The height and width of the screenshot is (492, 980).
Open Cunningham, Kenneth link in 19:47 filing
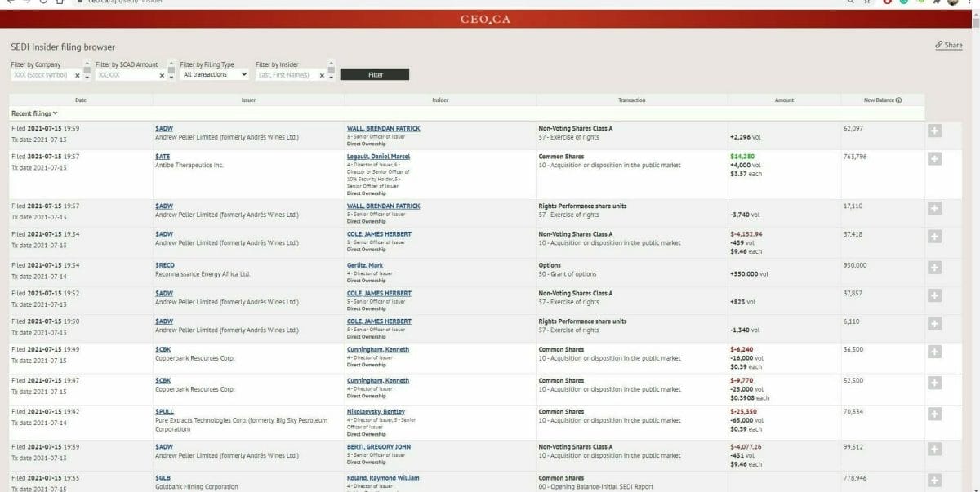[377, 380]
